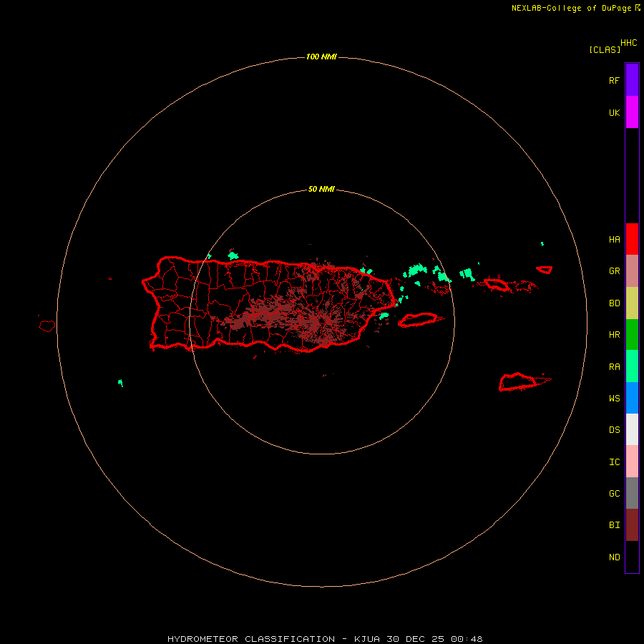
Task: Click the 30 DEC 25 date text
Action: pyautogui.click(x=415, y=639)
